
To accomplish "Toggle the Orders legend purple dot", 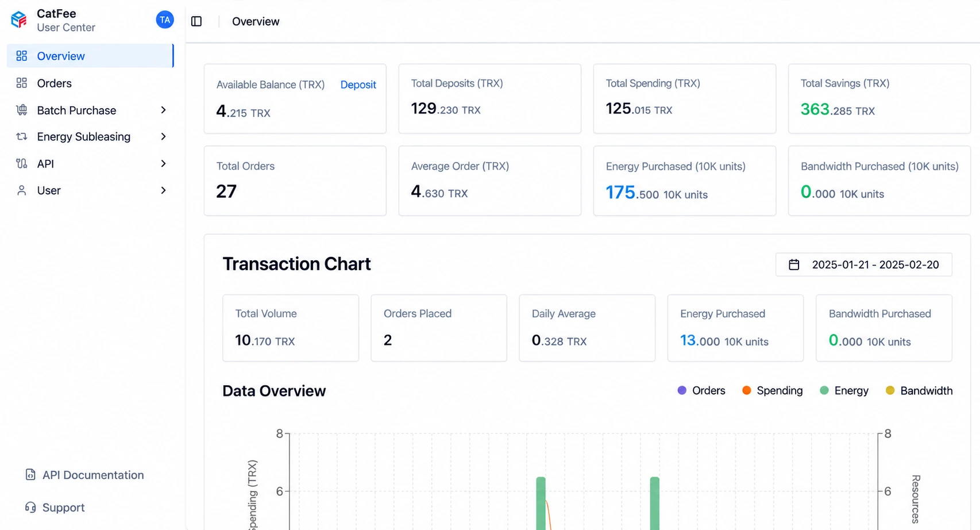I will coord(682,390).
